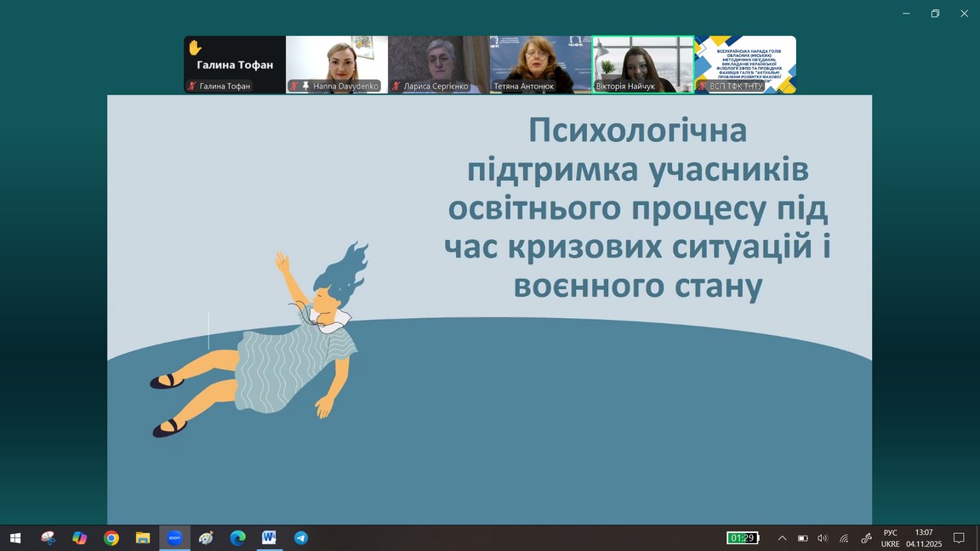Open Microsoft Edge from the taskbar
980x551 pixels.
237,537
